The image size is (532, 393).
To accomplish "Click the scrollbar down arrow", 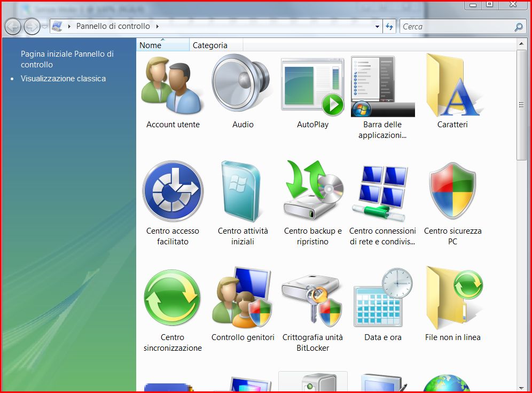I will (x=521, y=388).
